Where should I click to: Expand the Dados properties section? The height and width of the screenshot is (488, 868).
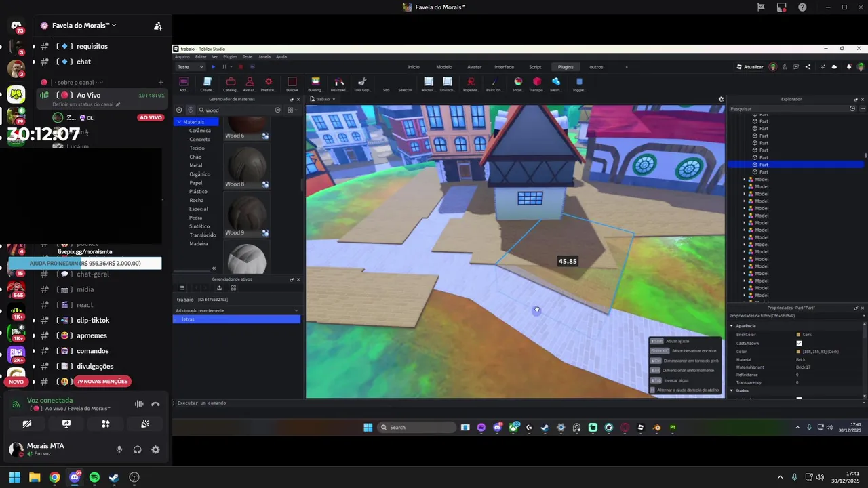732,391
